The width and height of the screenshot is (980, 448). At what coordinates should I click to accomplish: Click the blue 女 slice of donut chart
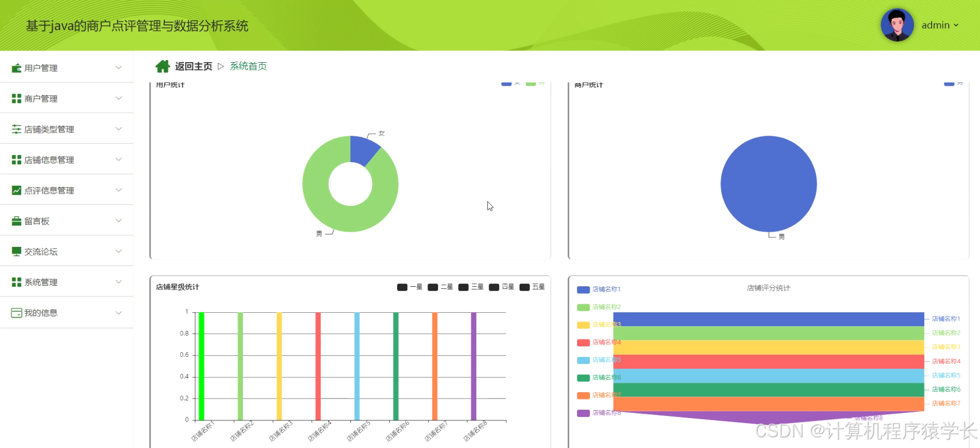pyautogui.click(x=362, y=150)
